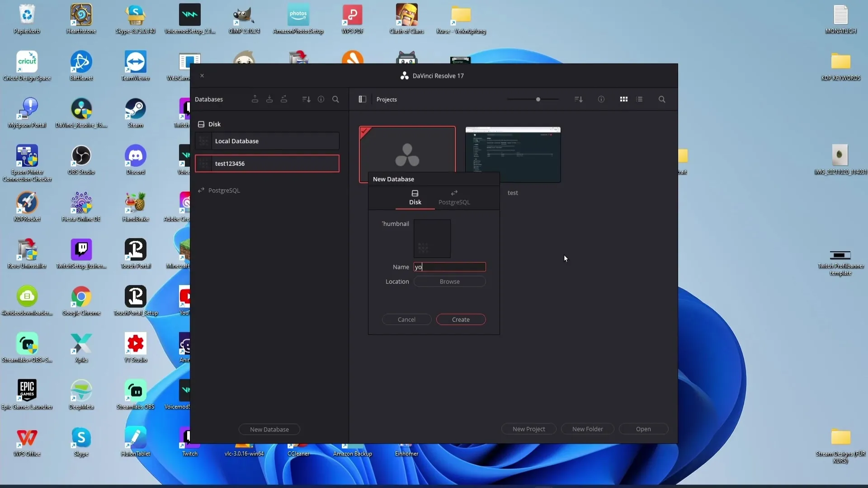Click the list view icon in Projects panel

pyautogui.click(x=639, y=99)
